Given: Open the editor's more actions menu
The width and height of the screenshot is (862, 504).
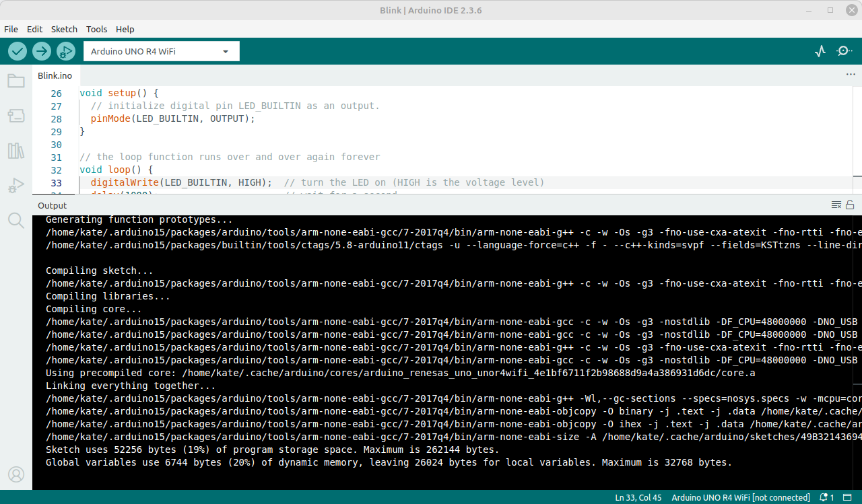Looking at the screenshot, I should click(x=851, y=74).
